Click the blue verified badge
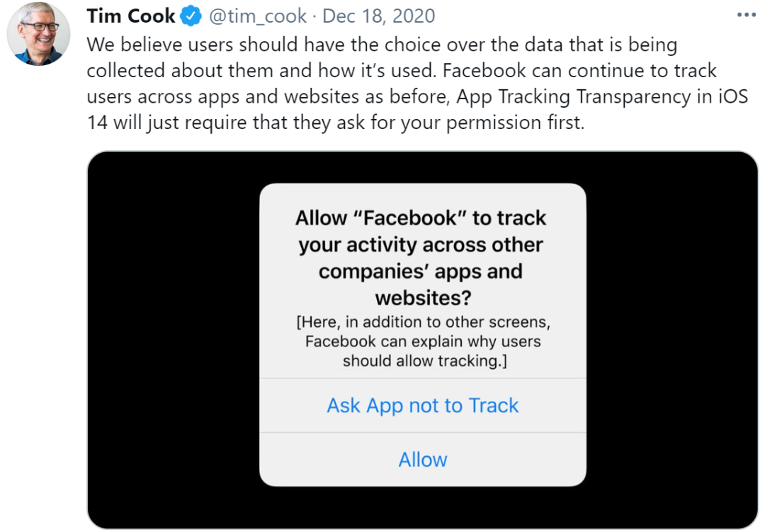This screenshot has height=532, width=765. pos(192,16)
